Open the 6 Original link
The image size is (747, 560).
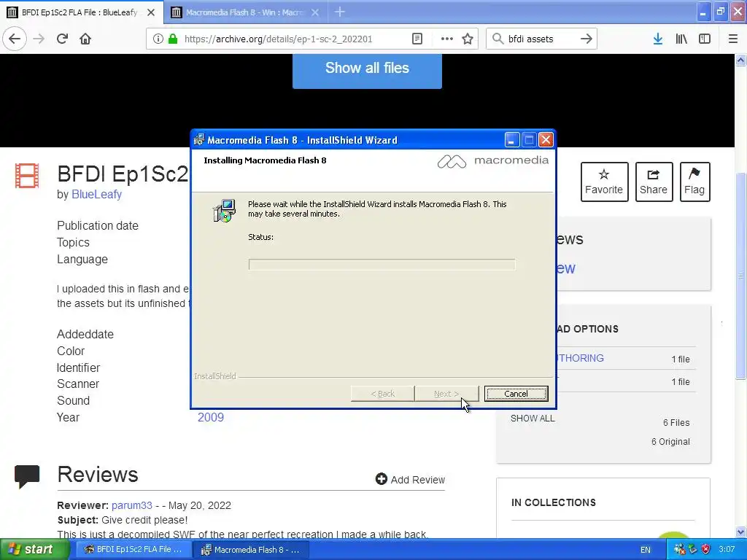click(x=670, y=441)
